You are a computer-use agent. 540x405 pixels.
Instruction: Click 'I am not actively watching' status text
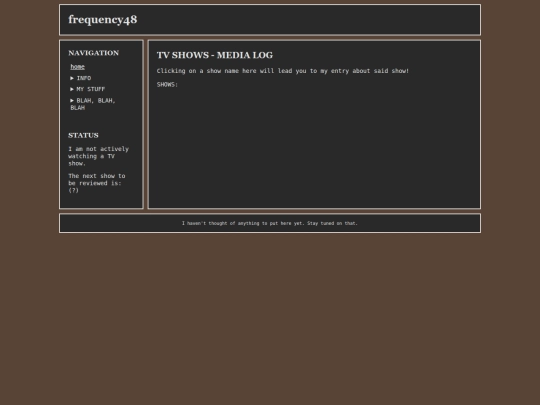tap(98, 156)
